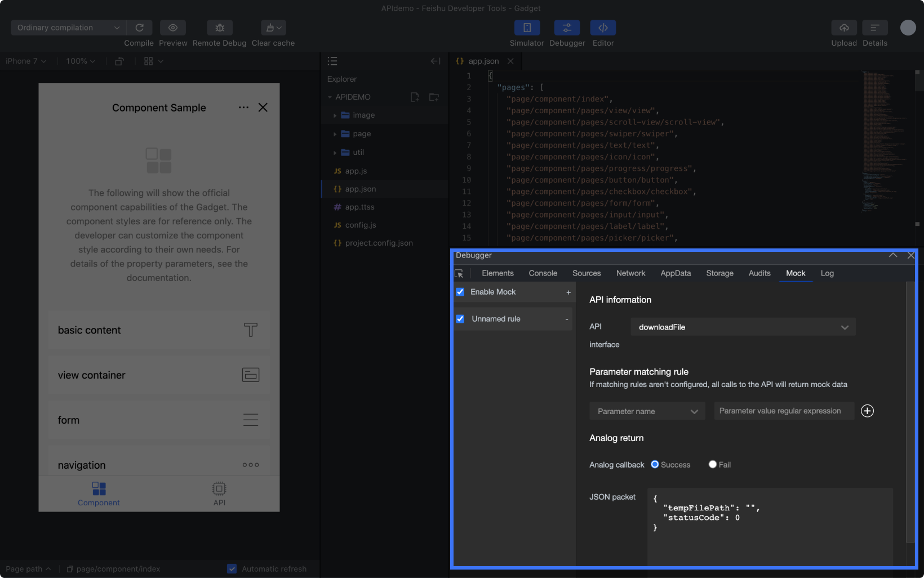The width and height of the screenshot is (924, 578).
Task: Open basic content in simulator
Action: 159,330
